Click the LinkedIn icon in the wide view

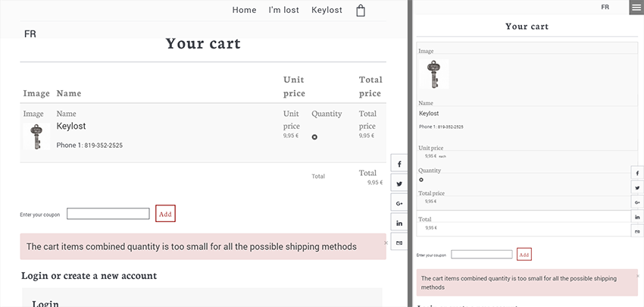pos(399,223)
